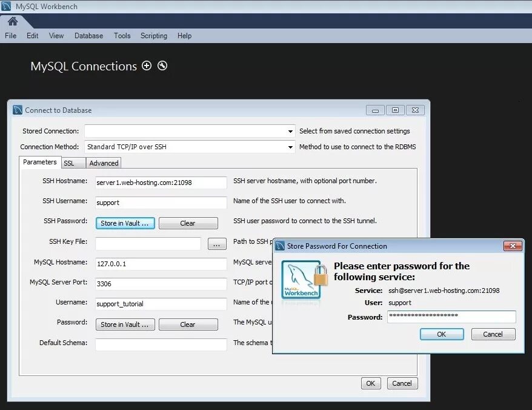Click the MySQL Server Port field
This screenshot has width=532, height=410.
click(x=161, y=284)
